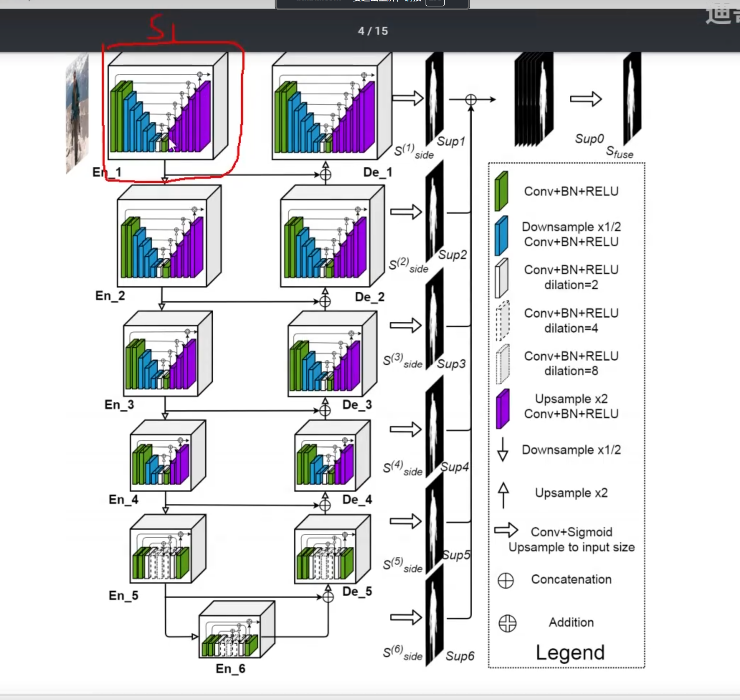This screenshot has height=700, width=740.
Task: Click the dashed dilation=4 legend block
Action: click(x=503, y=321)
